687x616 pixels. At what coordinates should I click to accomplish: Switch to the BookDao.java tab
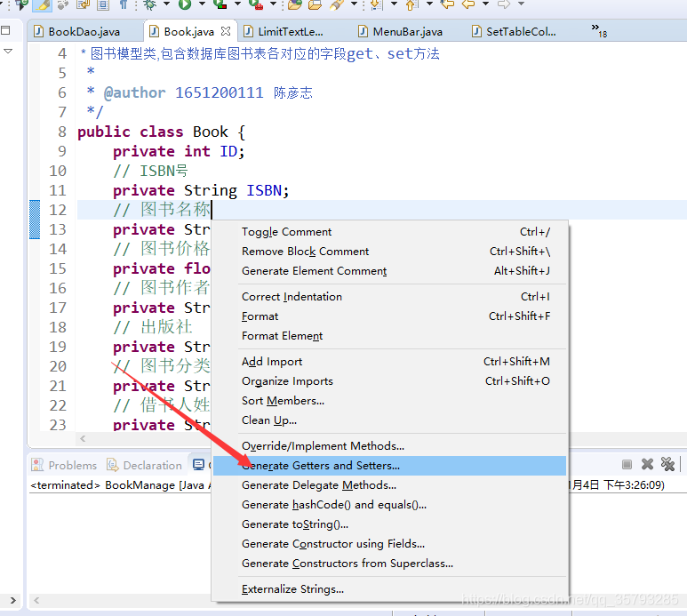click(83, 32)
